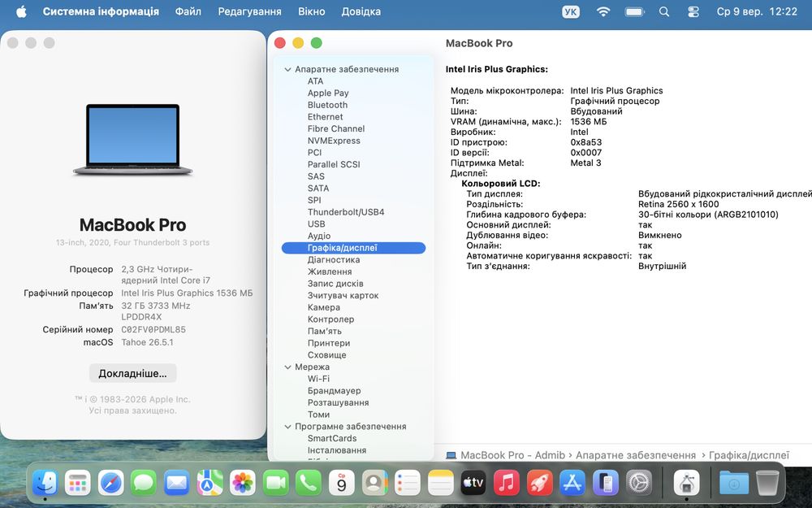Click the Докладніше… button

[132, 373]
